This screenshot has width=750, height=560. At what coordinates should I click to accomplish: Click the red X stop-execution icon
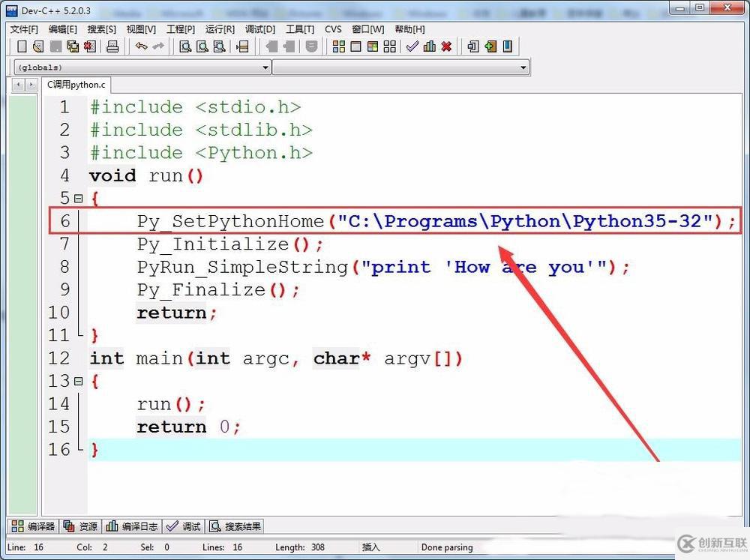pyautogui.click(x=445, y=46)
